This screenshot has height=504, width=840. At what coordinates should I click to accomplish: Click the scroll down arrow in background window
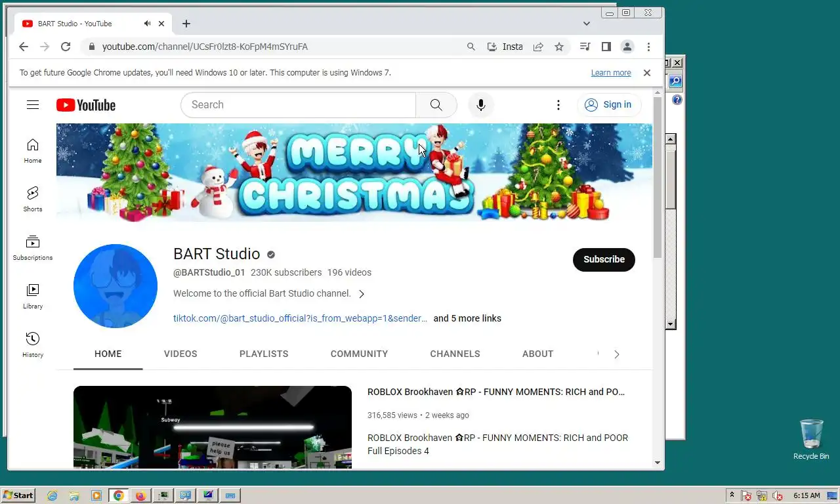[670, 324]
